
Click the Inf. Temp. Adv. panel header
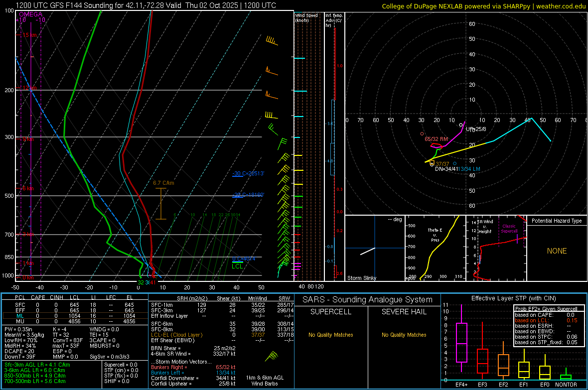pos(334,20)
